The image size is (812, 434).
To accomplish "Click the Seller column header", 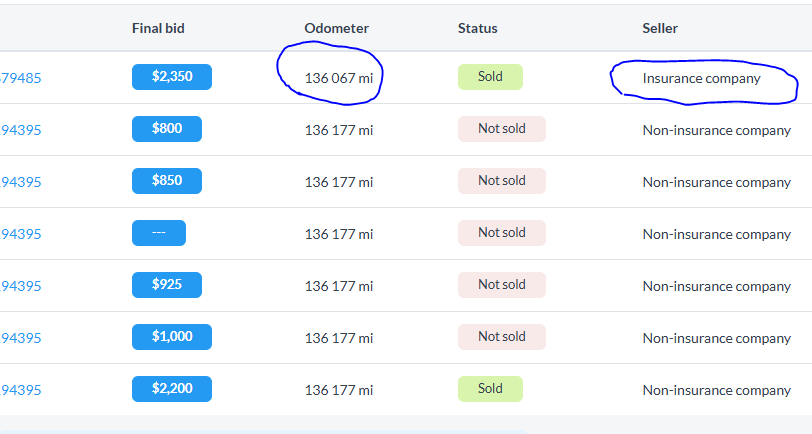I will click(x=660, y=28).
